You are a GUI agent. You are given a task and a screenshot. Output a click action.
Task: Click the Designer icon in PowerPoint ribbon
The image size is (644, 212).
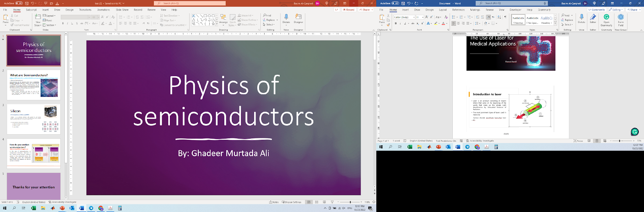(x=298, y=18)
